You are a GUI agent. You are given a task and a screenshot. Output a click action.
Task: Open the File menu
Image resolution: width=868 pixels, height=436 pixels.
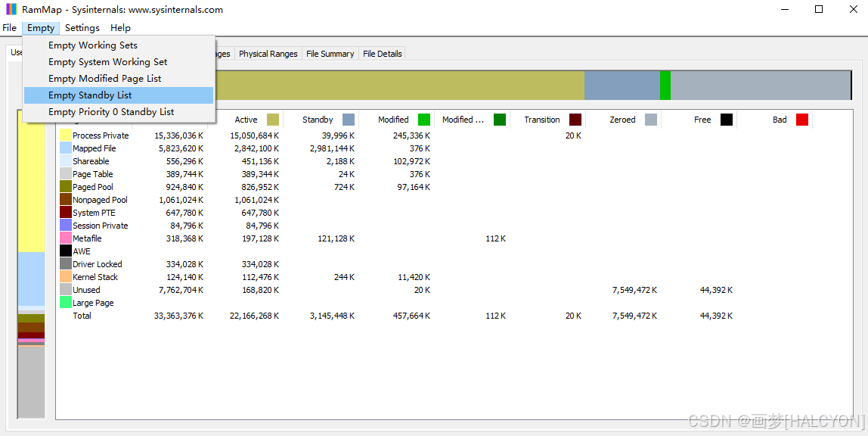point(9,28)
